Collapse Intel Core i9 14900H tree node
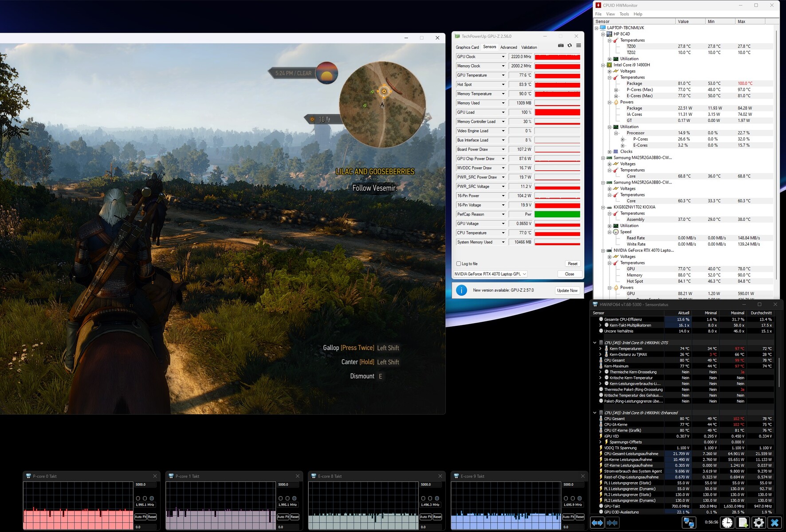This screenshot has height=532, width=786. (x=603, y=65)
